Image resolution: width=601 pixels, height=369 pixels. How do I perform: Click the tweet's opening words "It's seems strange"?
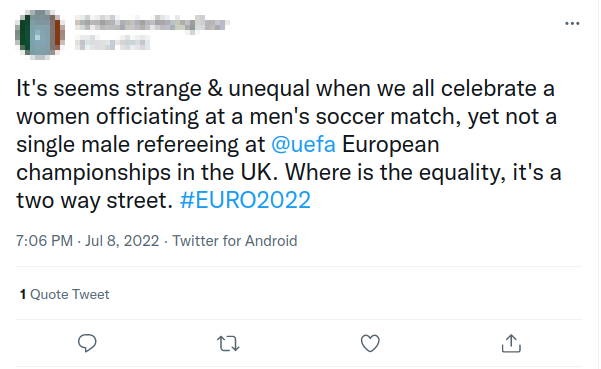pyautogui.click(x=109, y=89)
